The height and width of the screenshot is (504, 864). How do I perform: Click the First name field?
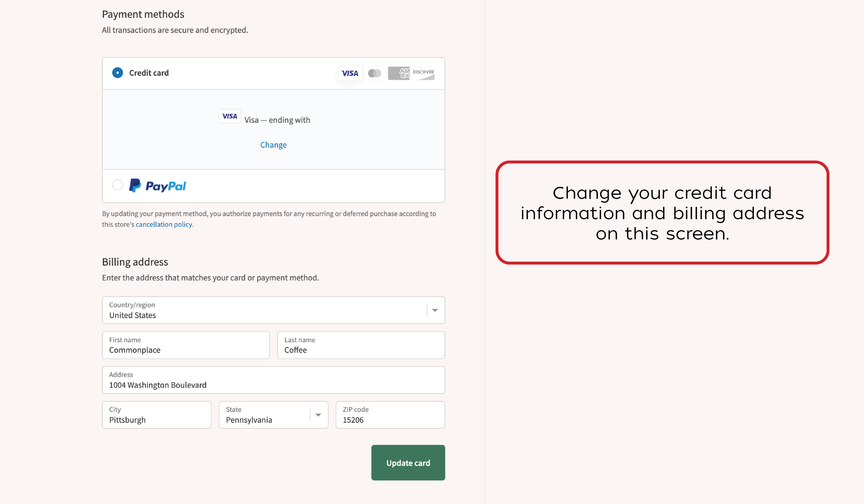186,345
